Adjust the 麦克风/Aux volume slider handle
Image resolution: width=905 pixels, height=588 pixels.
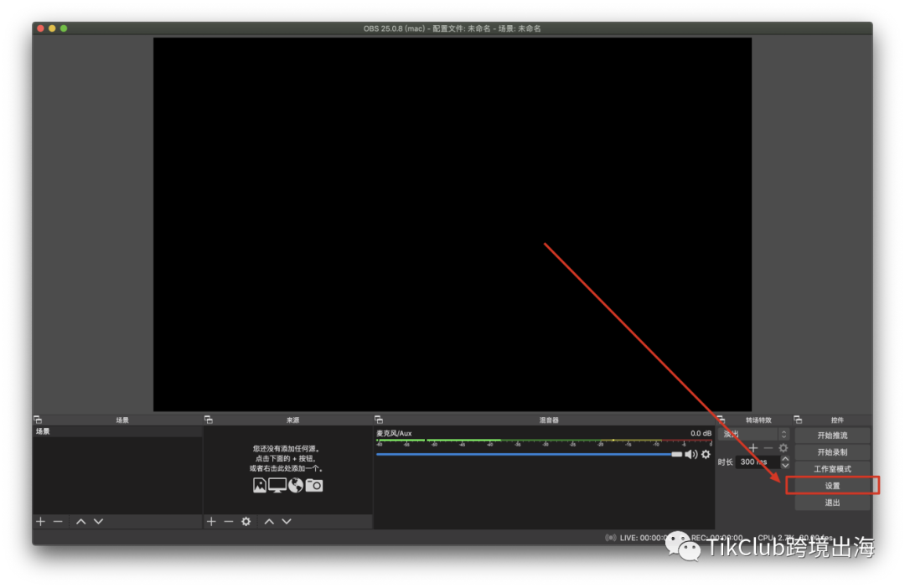[x=676, y=455]
